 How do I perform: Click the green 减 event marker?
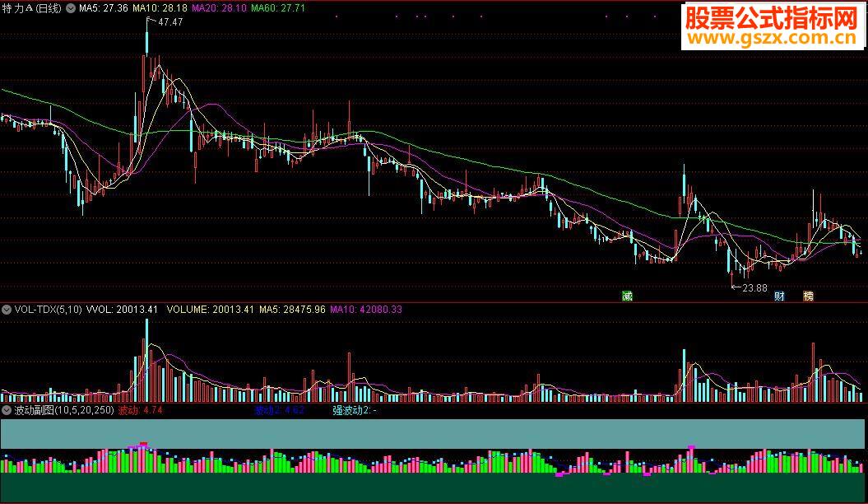[x=627, y=296]
